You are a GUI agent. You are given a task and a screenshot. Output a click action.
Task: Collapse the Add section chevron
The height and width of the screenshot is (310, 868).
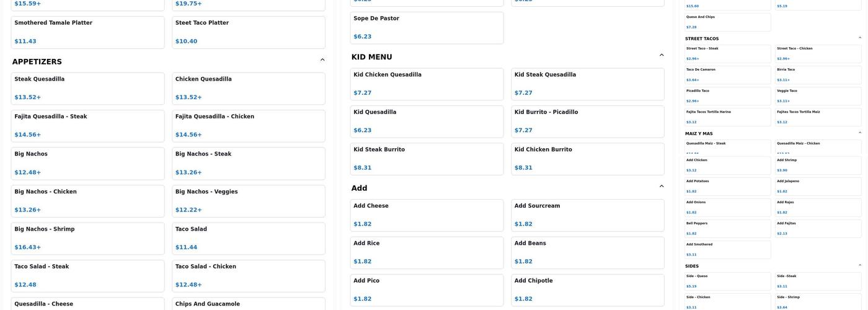click(662, 187)
